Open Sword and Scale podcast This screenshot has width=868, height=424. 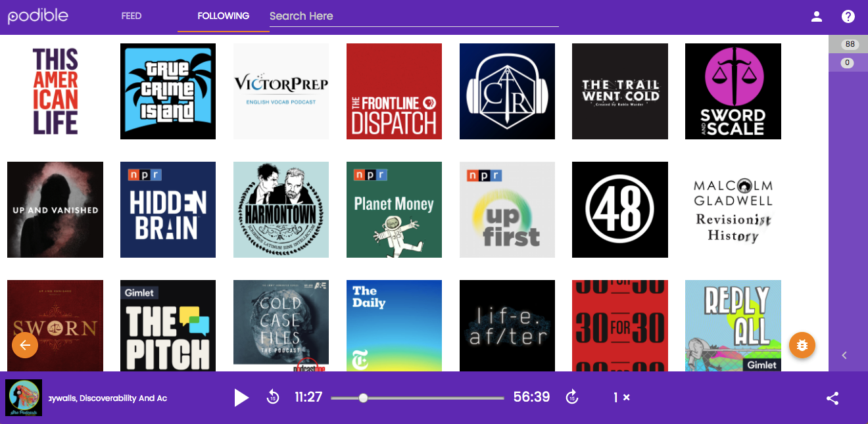pos(733,91)
